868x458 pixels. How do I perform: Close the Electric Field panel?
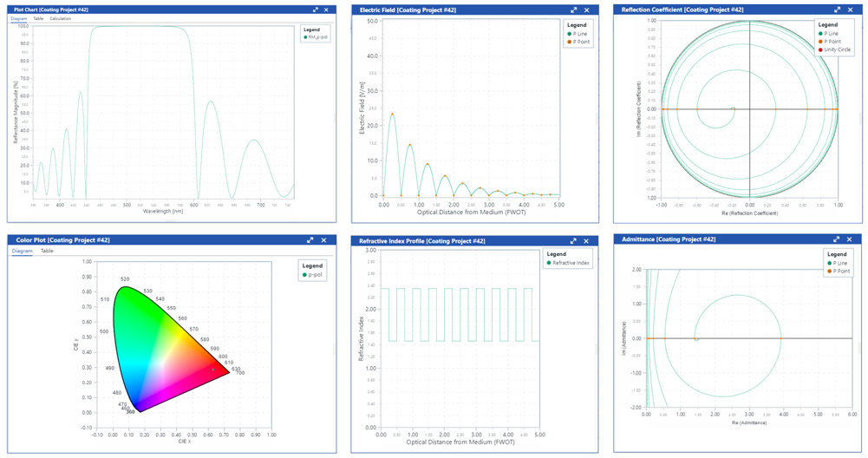[587, 10]
